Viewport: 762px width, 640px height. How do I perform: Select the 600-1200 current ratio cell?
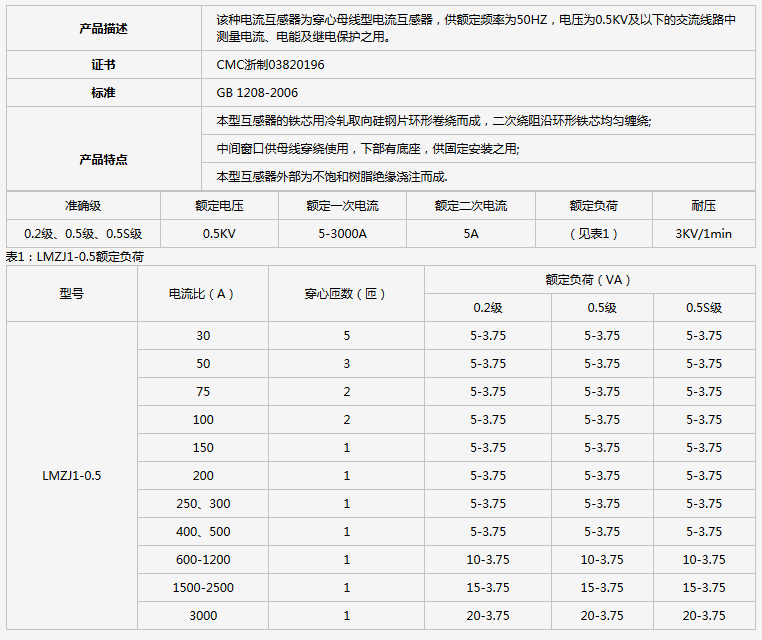(x=203, y=560)
